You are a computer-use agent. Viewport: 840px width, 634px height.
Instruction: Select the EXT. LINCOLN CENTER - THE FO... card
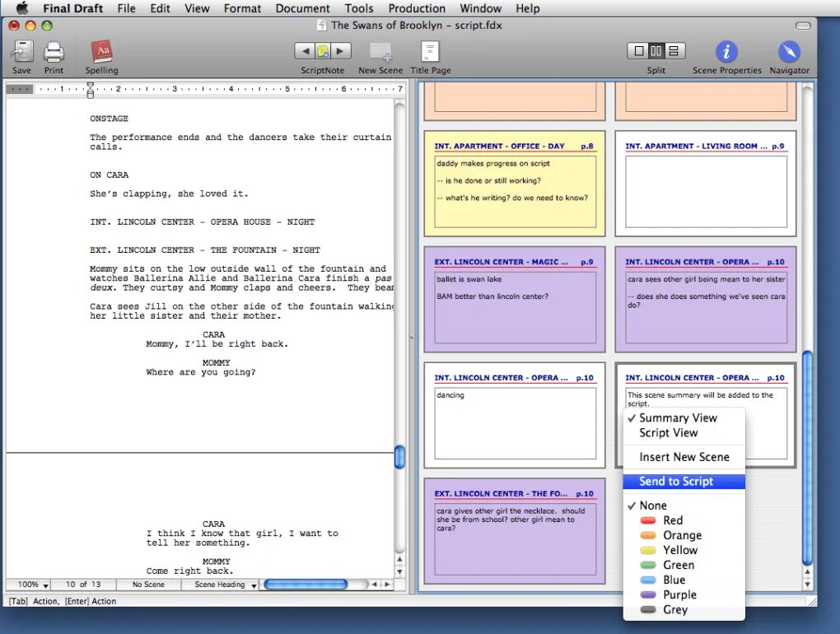tap(514, 531)
